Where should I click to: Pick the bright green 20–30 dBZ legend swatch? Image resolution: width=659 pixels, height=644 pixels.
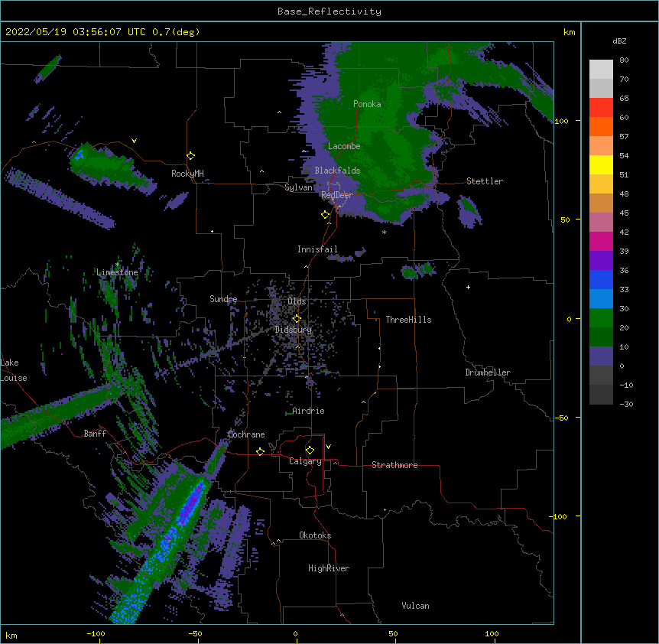click(601, 318)
